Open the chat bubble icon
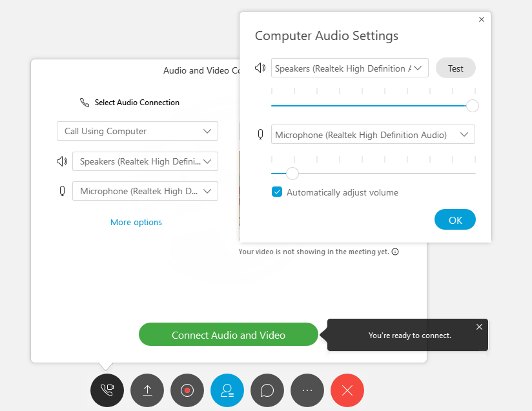532x411 pixels. click(267, 390)
